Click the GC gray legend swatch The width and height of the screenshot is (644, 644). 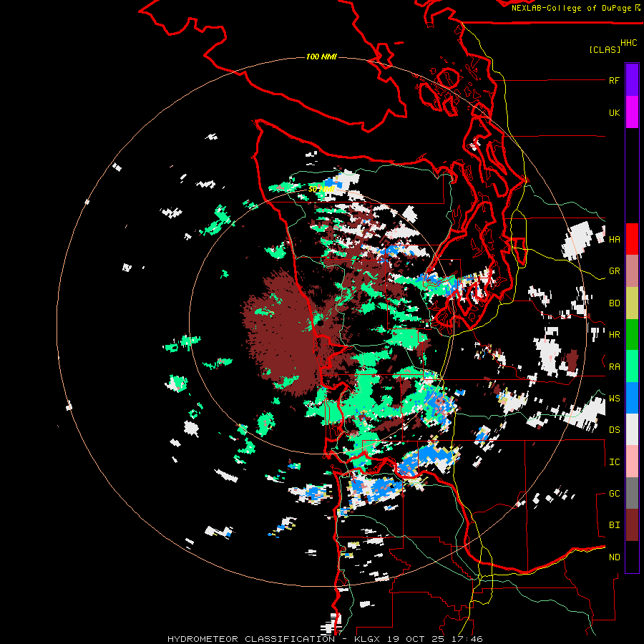click(632, 493)
